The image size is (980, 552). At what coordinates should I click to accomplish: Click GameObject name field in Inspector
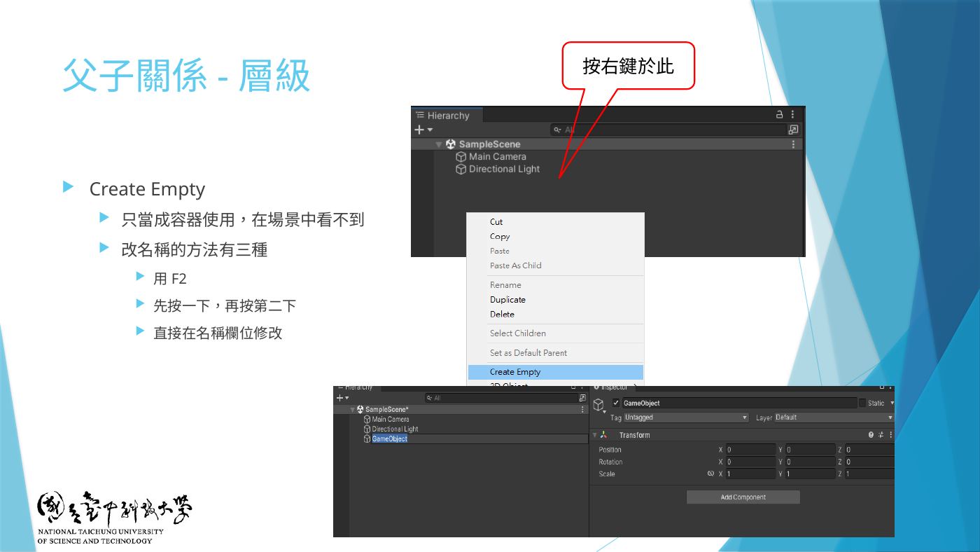(739, 403)
